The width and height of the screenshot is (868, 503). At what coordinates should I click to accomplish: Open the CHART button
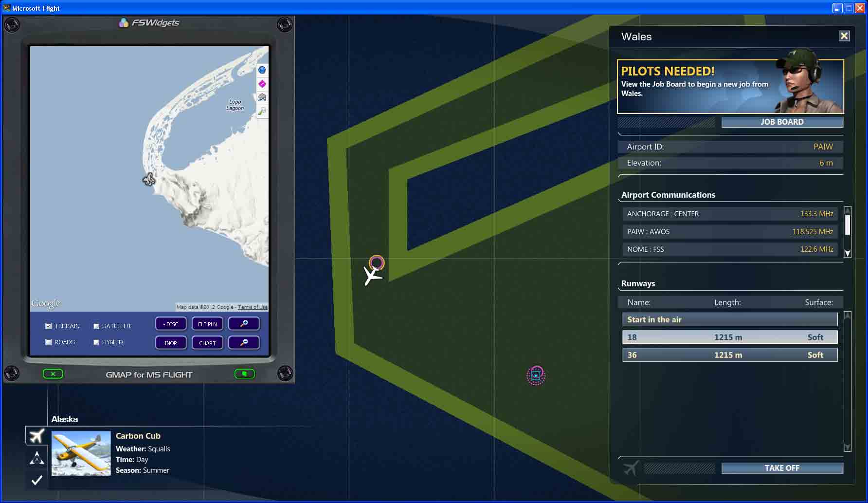point(207,343)
